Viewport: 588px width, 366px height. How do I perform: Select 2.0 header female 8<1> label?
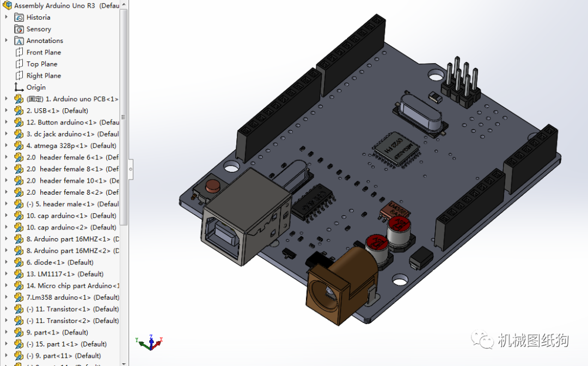72,169
